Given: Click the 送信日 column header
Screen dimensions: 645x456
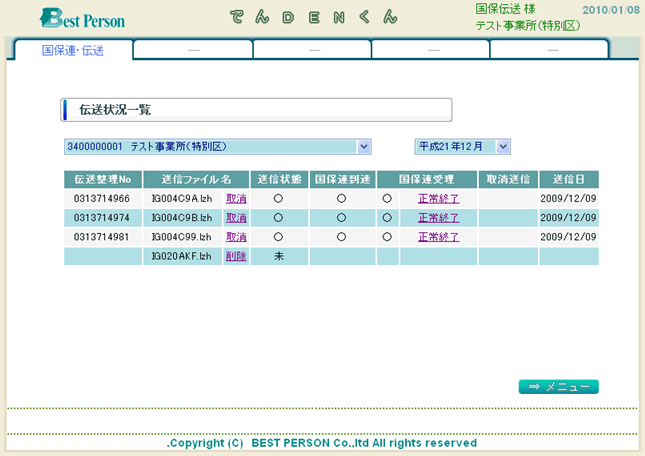Looking at the screenshot, I should click(x=569, y=179).
